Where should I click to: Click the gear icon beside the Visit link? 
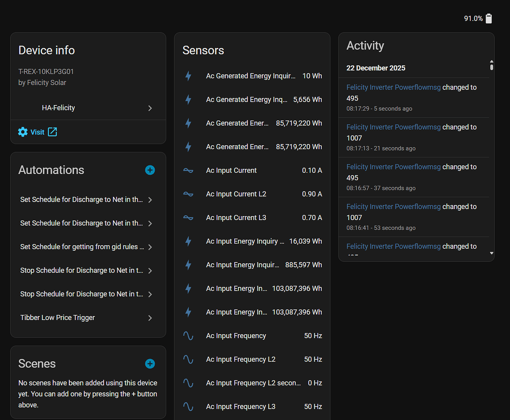click(x=23, y=131)
